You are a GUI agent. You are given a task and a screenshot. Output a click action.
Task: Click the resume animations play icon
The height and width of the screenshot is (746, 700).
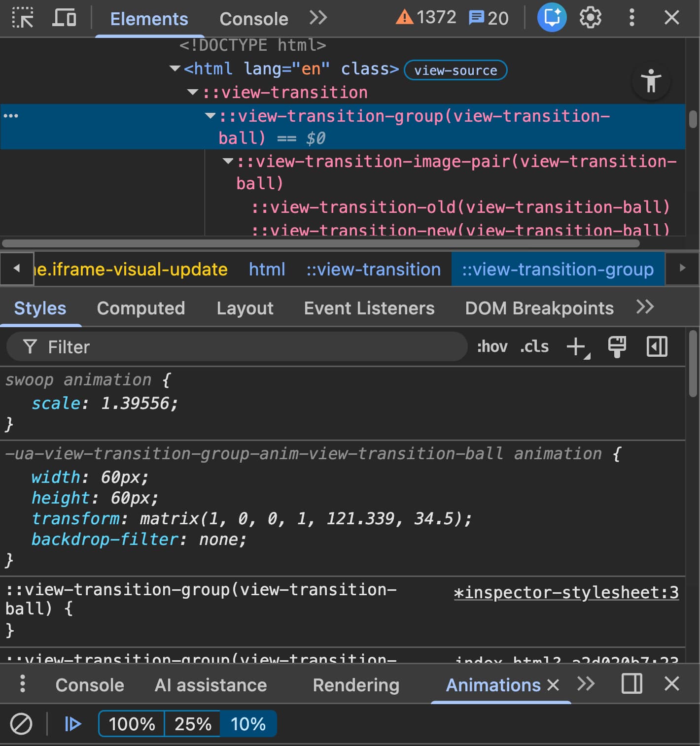tap(73, 724)
